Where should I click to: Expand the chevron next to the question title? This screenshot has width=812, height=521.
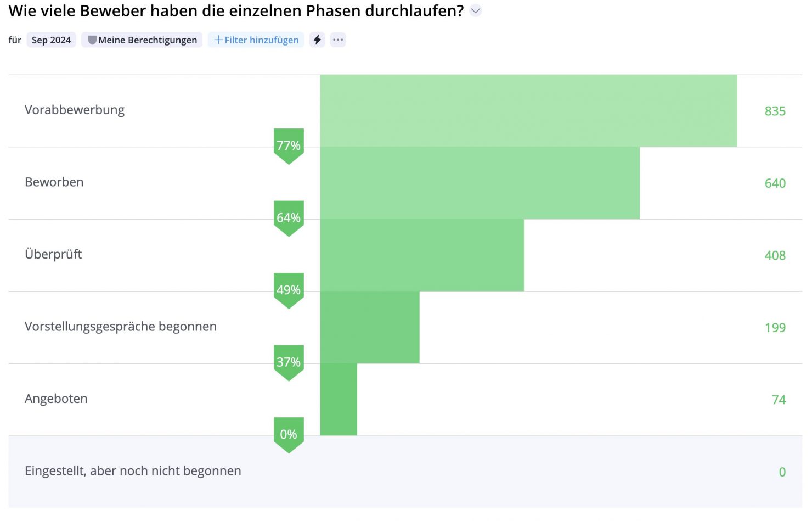(x=476, y=10)
